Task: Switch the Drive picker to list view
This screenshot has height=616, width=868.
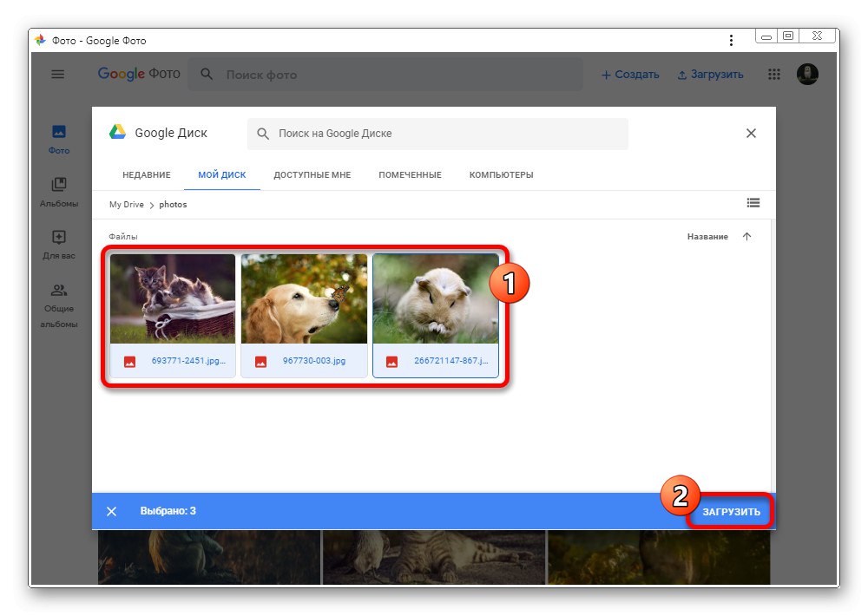Action: click(753, 203)
